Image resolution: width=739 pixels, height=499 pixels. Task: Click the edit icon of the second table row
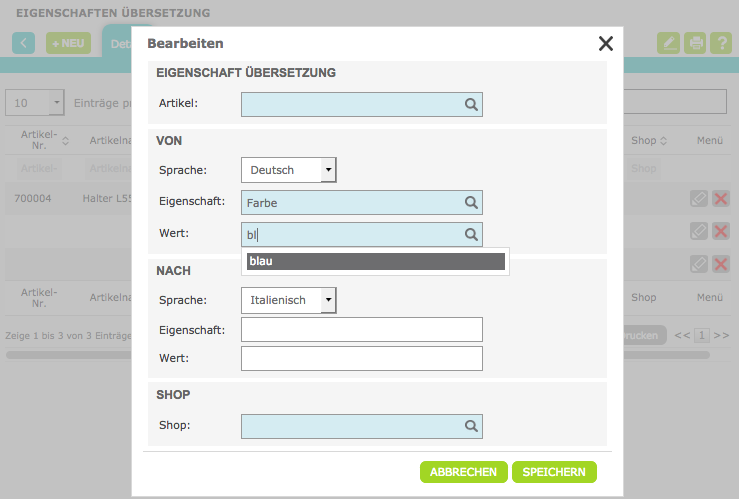[x=699, y=231]
